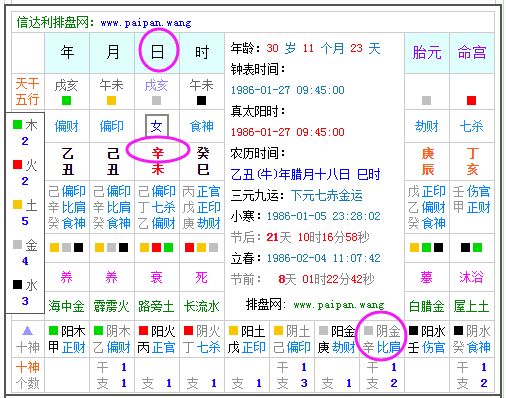Open the www.paipan.wang link at top
Viewport: 506px width, 398px height.
(146, 23)
